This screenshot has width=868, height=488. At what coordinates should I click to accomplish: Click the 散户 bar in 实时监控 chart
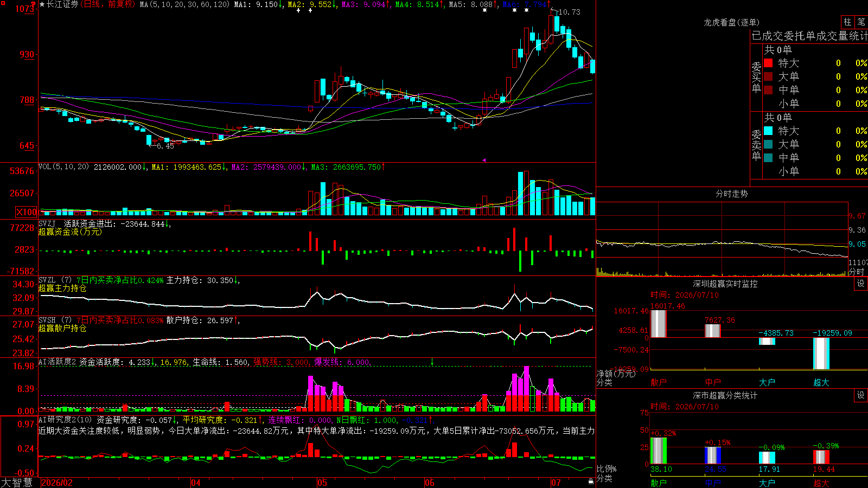pyautogui.click(x=658, y=324)
